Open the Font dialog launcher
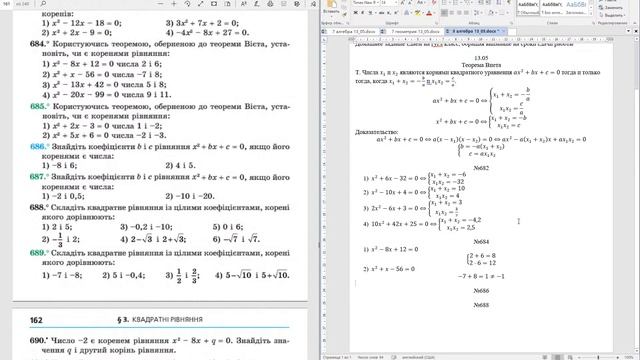 [x=437, y=23]
